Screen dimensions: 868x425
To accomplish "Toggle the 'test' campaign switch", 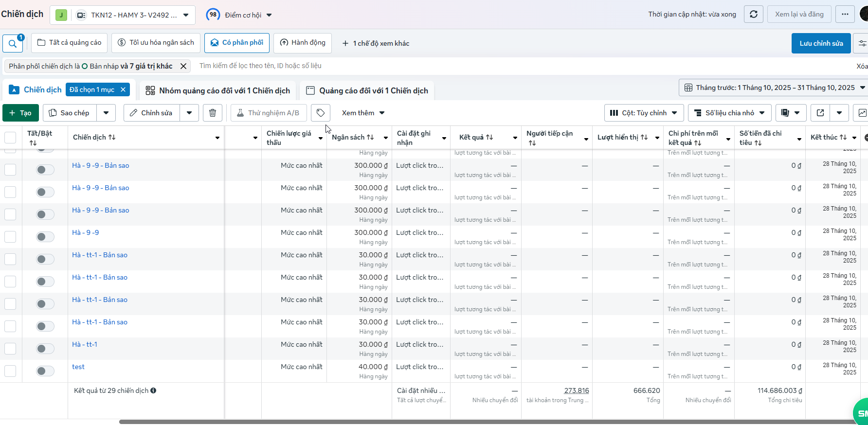I will coord(45,371).
